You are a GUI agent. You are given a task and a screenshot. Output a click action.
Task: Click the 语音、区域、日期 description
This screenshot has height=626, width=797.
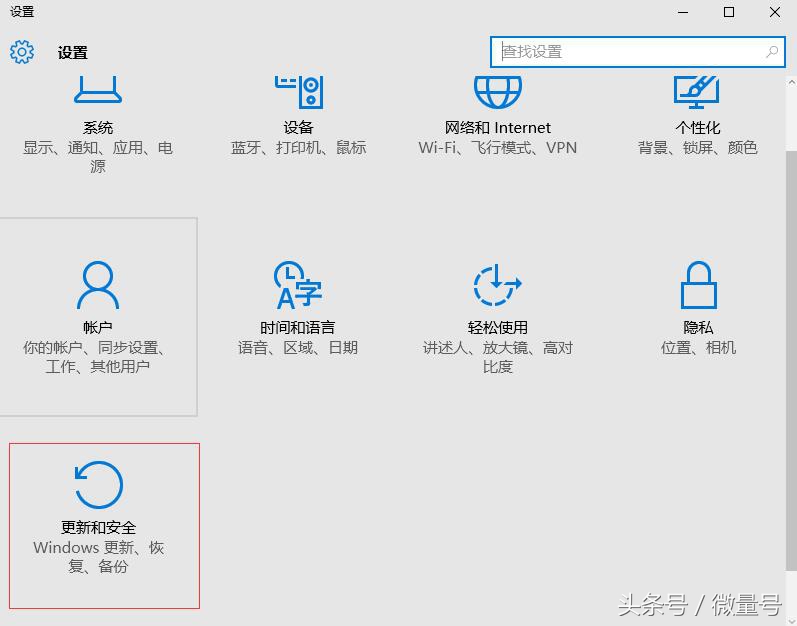pyautogui.click(x=298, y=348)
